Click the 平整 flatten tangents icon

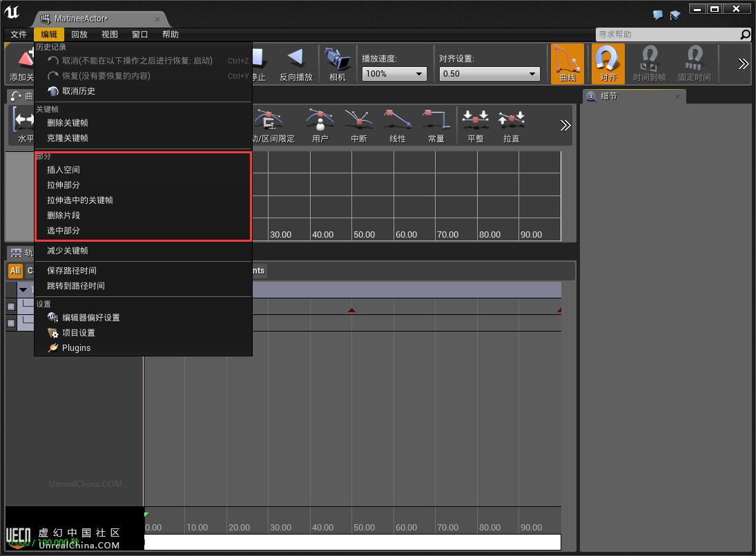coord(476,126)
